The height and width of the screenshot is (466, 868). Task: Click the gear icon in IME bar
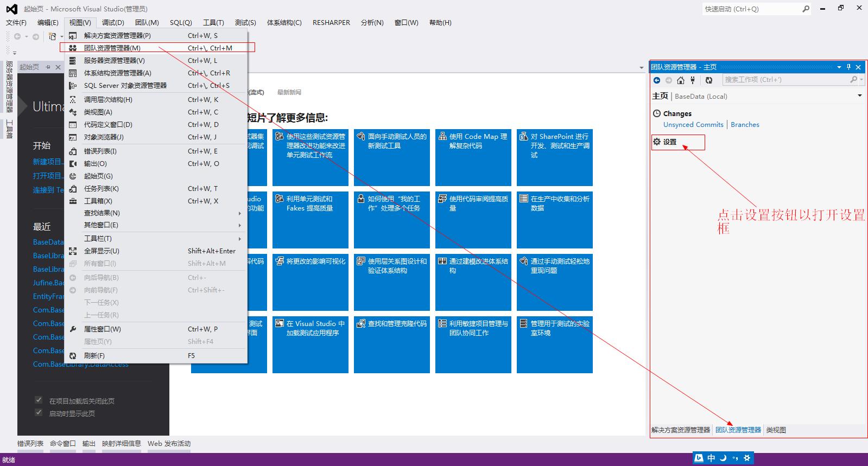747,458
